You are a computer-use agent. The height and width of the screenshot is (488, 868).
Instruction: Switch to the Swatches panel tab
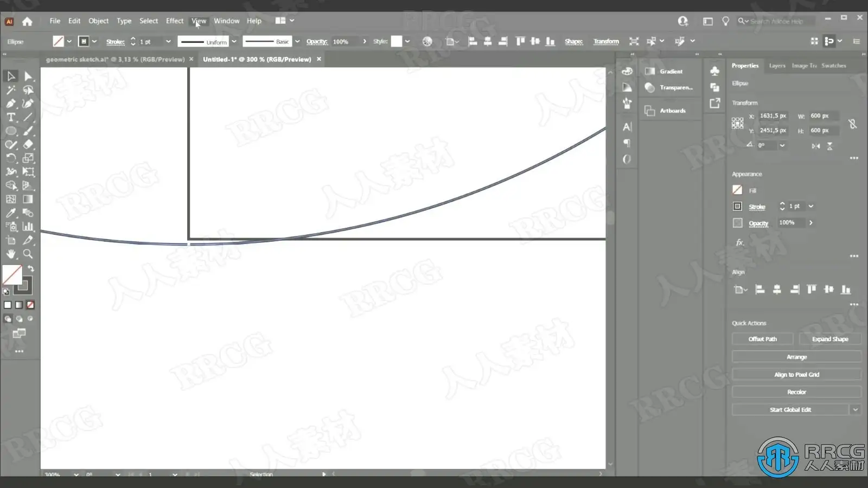click(x=833, y=66)
